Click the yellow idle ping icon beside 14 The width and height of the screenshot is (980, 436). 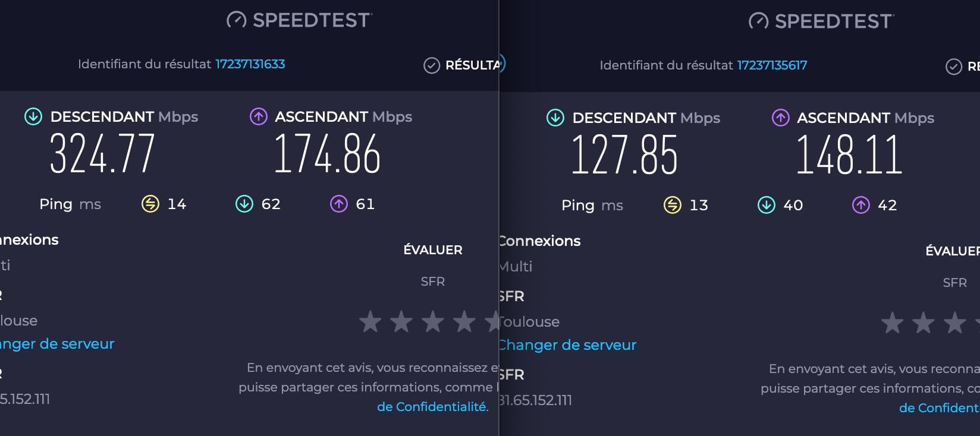(150, 204)
